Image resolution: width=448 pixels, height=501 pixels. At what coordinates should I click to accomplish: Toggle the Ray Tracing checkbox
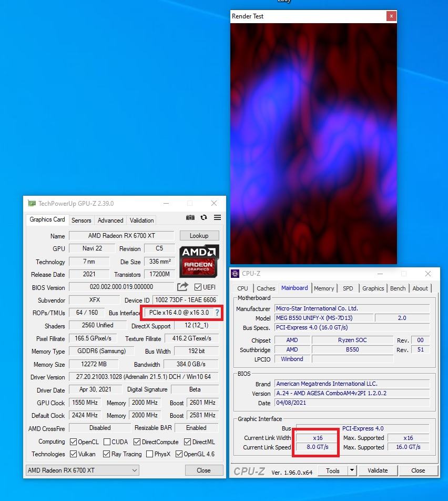coord(106,454)
